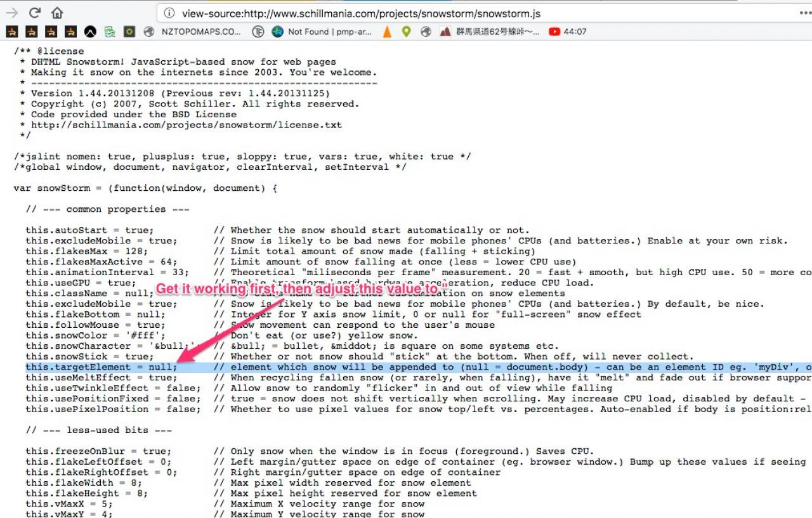Open the leftmost bookmark icon in the bookmarks bar
The image size is (812, 518).
11,32
